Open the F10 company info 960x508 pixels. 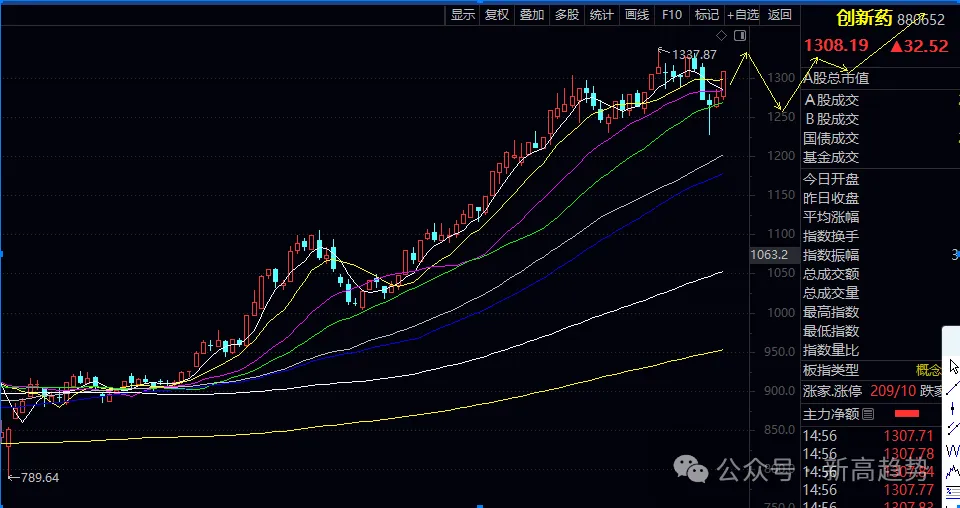coord(672,15)
